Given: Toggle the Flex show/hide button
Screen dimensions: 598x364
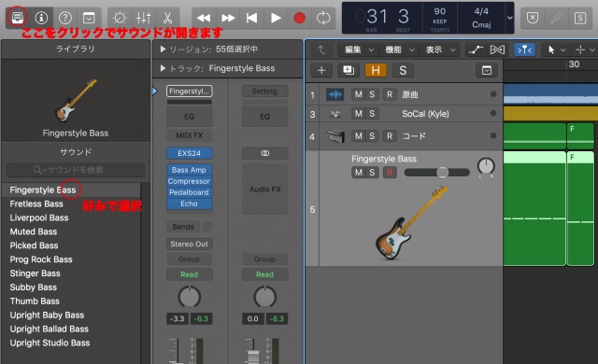Looking at the screenshot, I should pos(497,49).
